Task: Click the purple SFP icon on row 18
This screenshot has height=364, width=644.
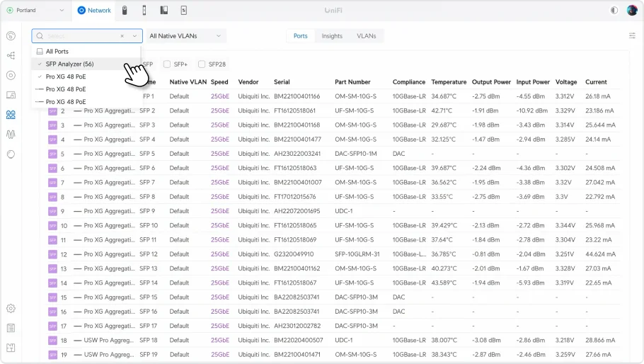Action: (x=52, y=340)
